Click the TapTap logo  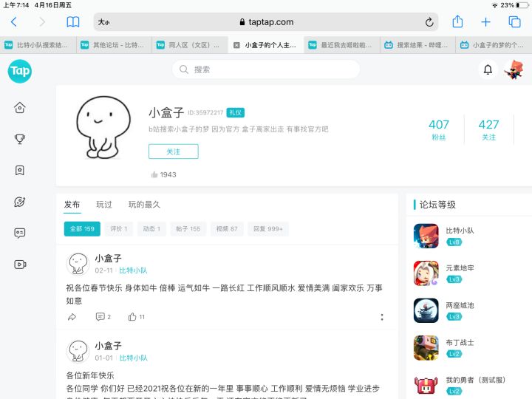(20, 71)
